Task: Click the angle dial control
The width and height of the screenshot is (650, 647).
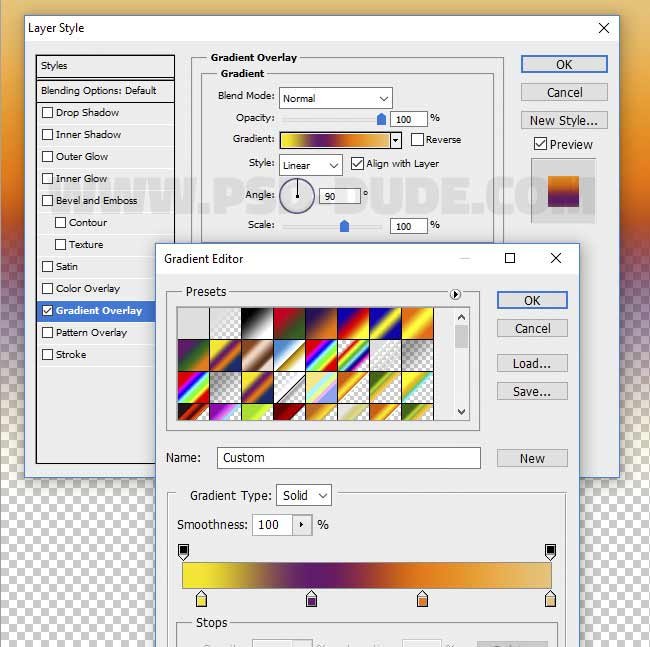Action: (x=297, y=196)
